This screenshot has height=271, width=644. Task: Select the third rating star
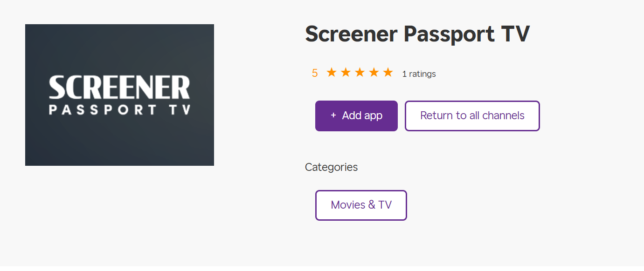click(360, 73)
